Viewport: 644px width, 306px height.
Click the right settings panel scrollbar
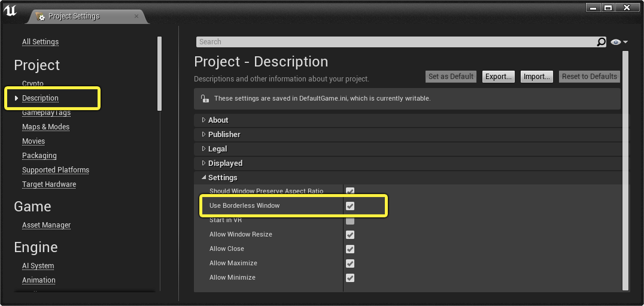pos(625,171)
